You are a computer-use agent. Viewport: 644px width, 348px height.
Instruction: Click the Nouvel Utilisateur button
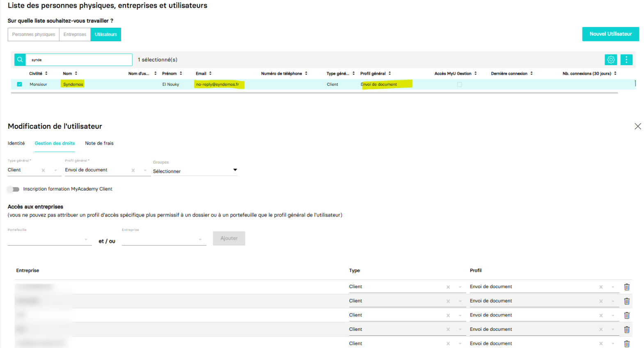(610, 34)
